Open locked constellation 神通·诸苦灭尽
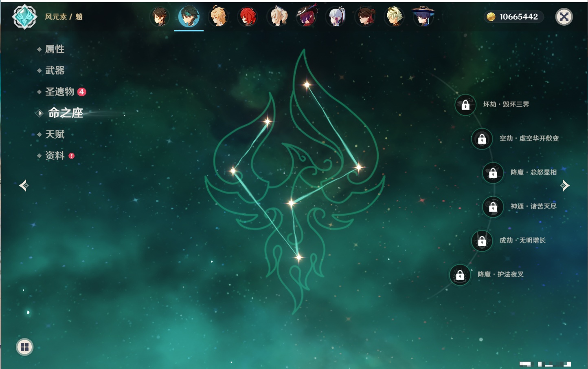Viewport: 588px width, 369px height. (x=493, y=207)
